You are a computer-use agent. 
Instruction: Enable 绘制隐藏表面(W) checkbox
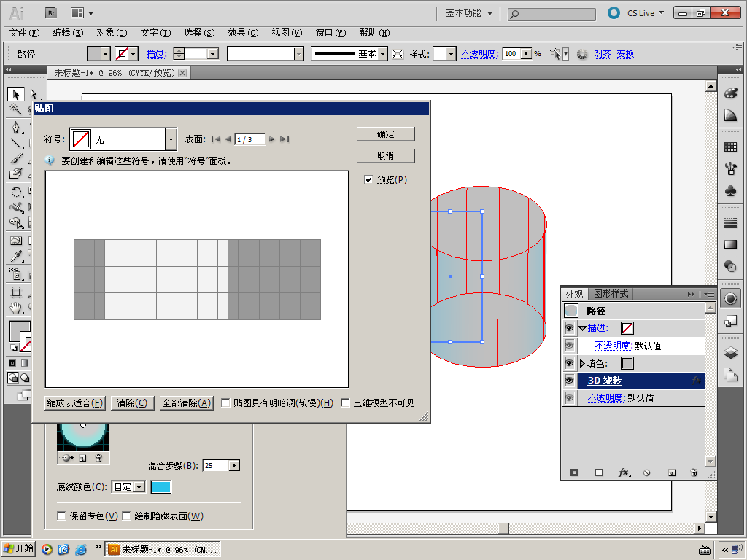[126, 516]
